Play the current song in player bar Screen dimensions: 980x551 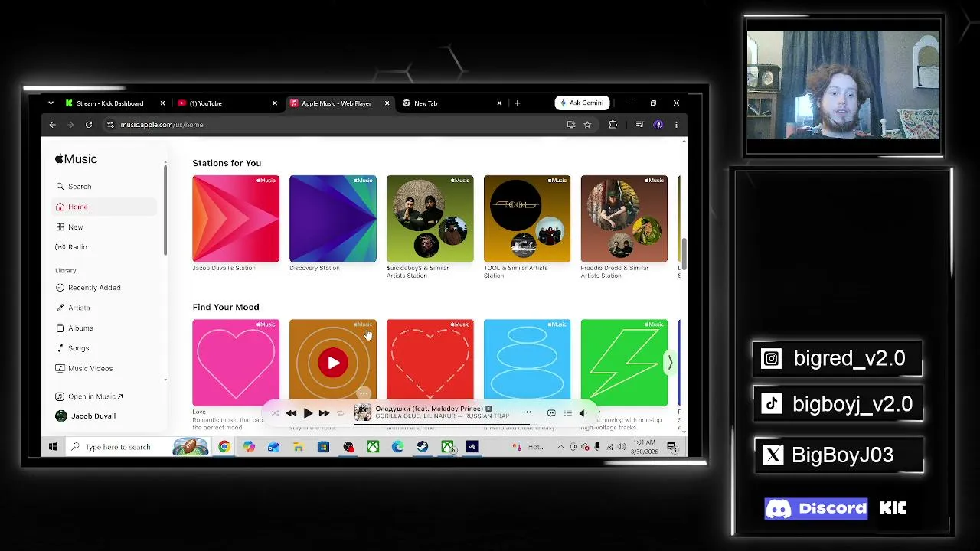(308, 413)
